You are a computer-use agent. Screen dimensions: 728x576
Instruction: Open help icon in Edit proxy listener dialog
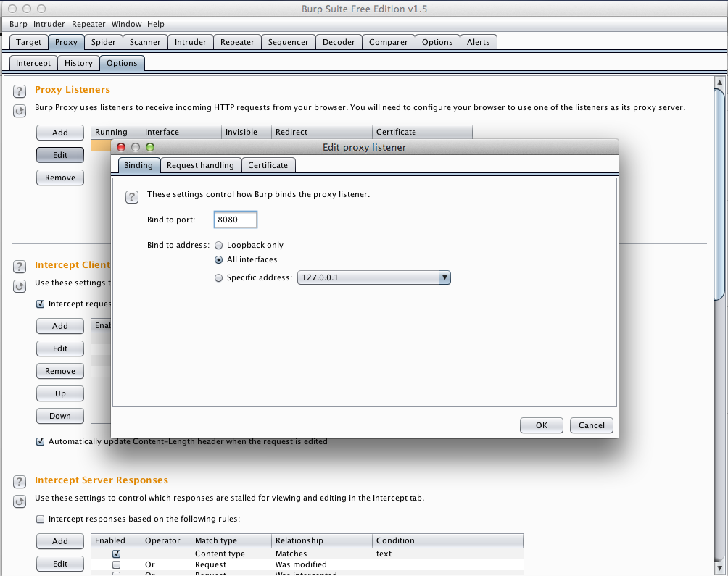[x=132, y=197]
